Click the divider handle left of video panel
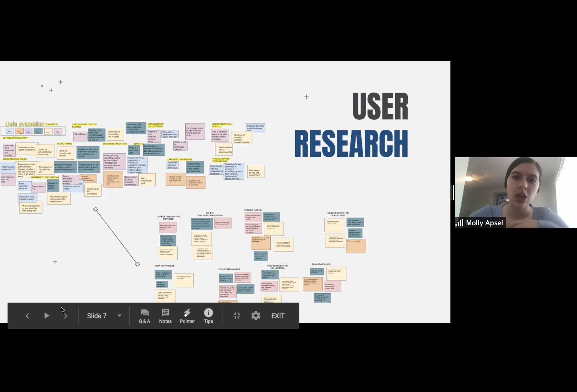Viewport: 577px width, 392px height. 453,192
